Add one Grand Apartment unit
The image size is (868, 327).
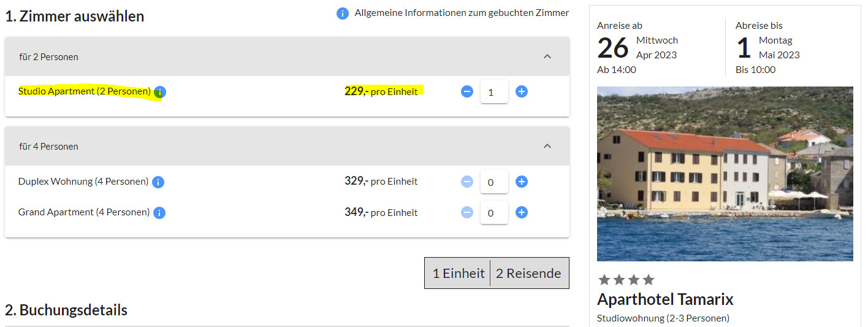pos(522,212)
